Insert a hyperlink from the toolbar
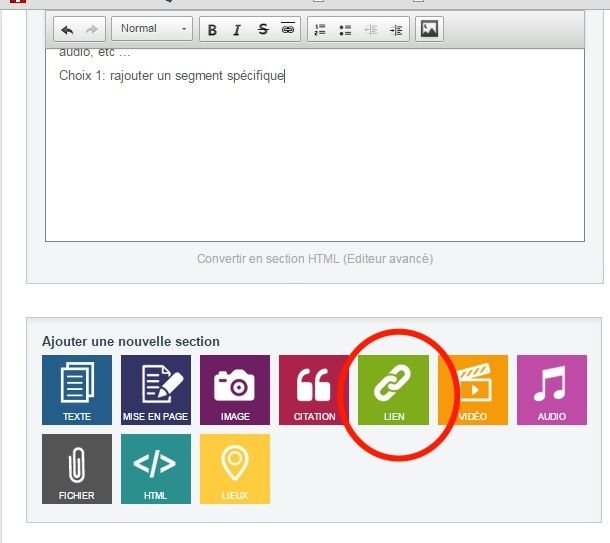Viewport: 610px width, 543px height. (x=287, y=30)
